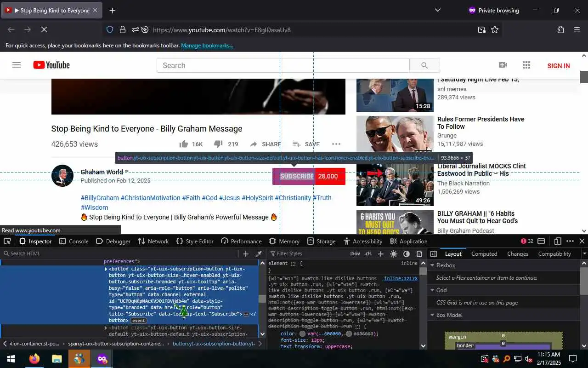Click the error count badge showing 32
The width and height of the screenshot is (588, 368).
tap(527, 241)
